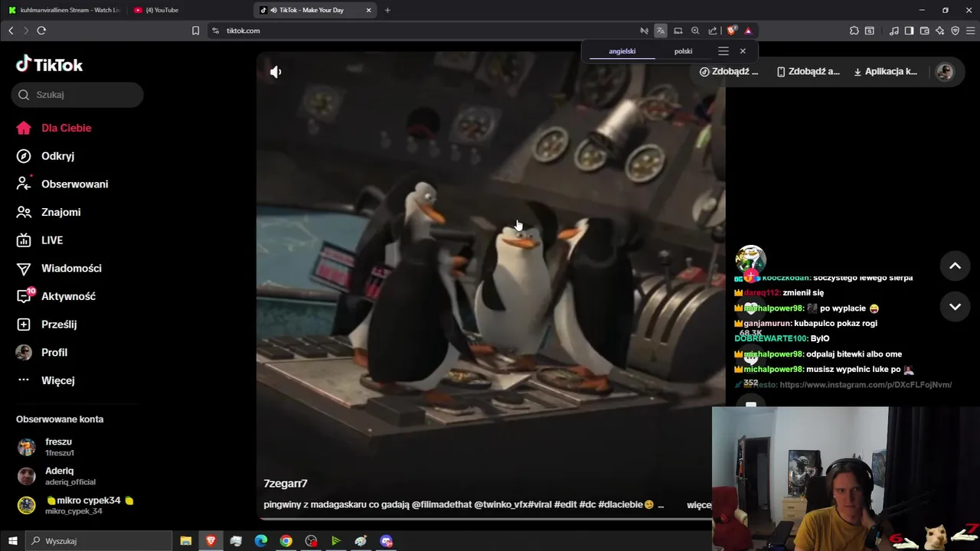Open a new browser tab
980x551 pixels.
coord(387,10)
